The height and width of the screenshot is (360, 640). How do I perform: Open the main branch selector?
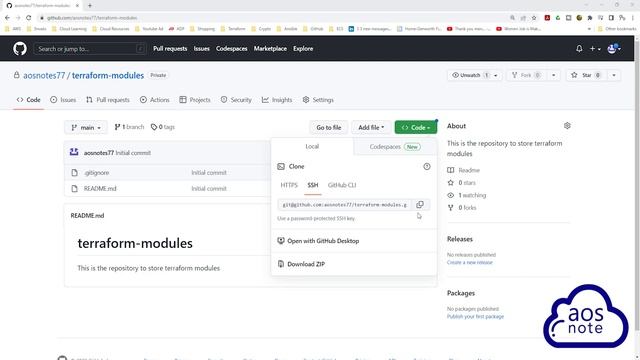coord(86,127)
